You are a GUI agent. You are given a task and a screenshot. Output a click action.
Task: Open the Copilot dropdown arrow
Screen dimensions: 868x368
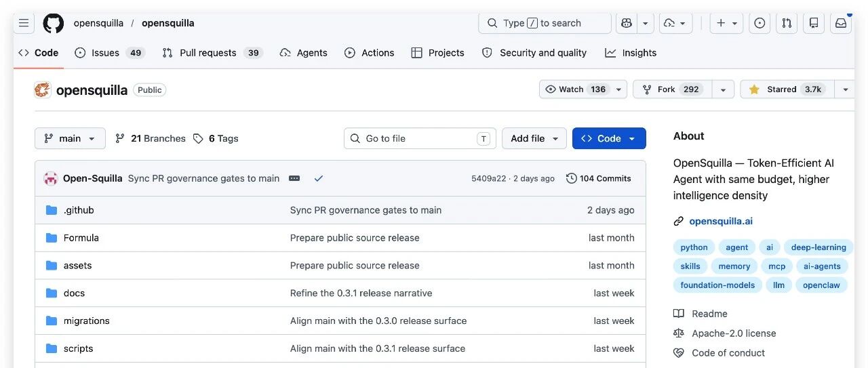tap(646, 23)
